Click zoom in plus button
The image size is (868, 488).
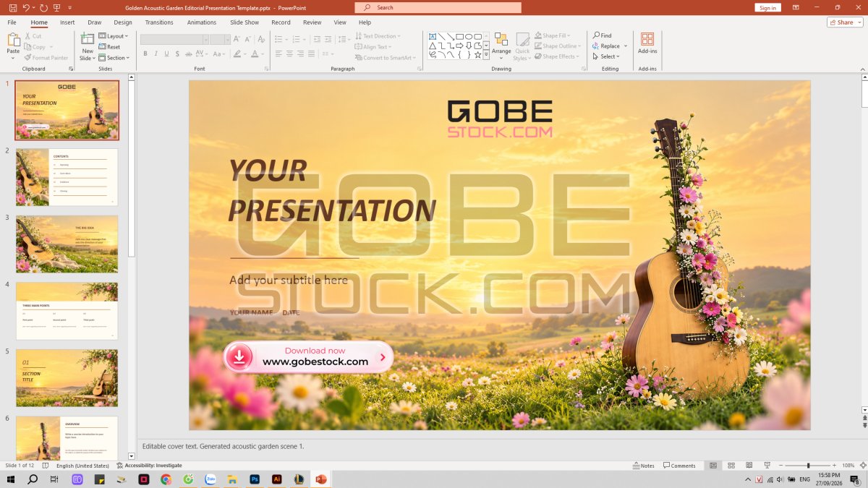coord(835,466)
